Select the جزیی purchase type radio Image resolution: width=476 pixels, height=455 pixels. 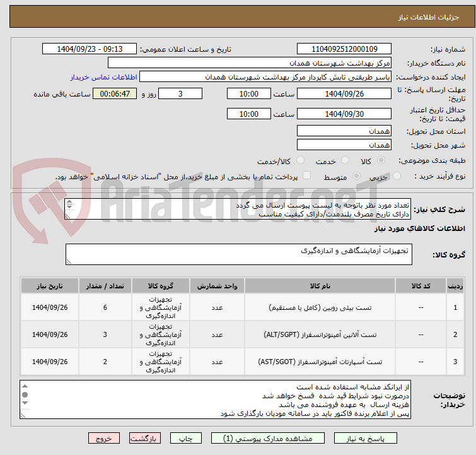(397, 176)
